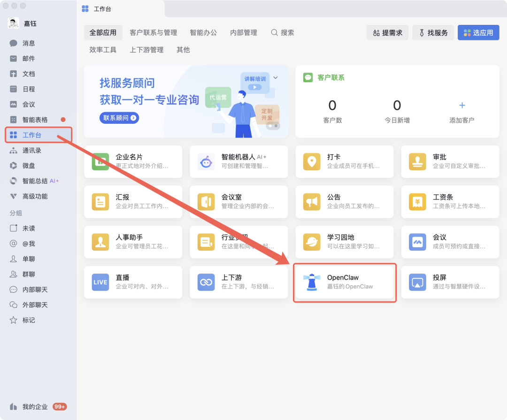Open the 审批 approval app

click(x=450, y=161)
